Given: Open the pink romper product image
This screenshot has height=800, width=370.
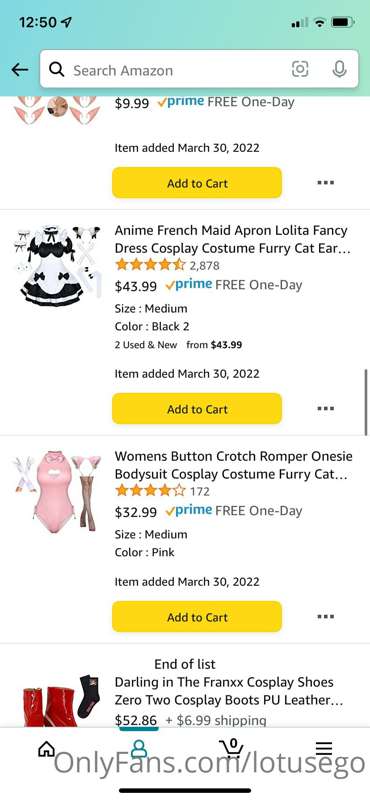Looking at the screenshot, I should 57,492.
